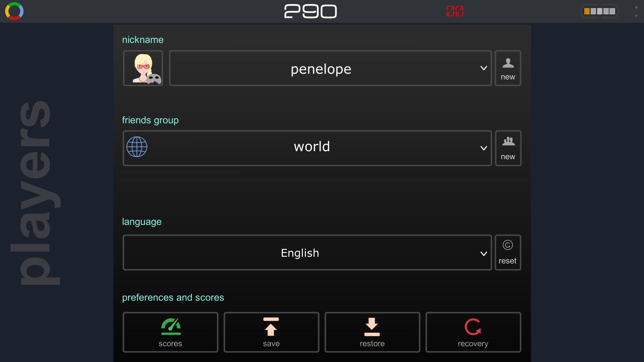Expand the world friends group dropdown
This screenshot has height=362, width=644.
[484, 148]
